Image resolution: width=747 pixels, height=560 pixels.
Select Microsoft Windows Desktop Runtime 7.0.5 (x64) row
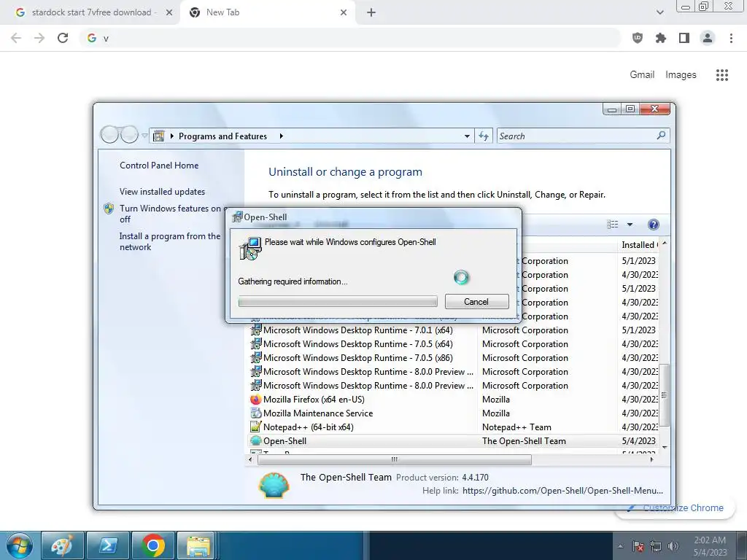[452, 344]
